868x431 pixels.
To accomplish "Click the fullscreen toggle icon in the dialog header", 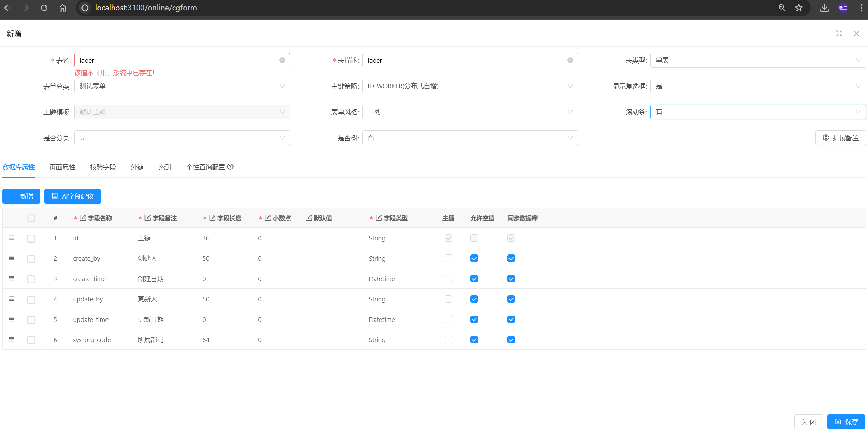I will coord(839,34).
